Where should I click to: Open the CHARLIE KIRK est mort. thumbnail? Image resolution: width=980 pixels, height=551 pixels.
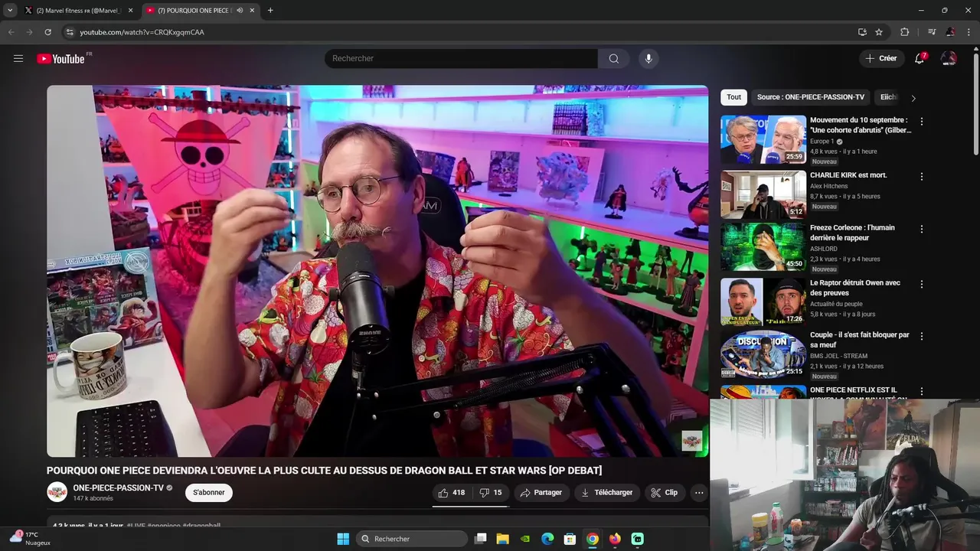coord(763,194)
